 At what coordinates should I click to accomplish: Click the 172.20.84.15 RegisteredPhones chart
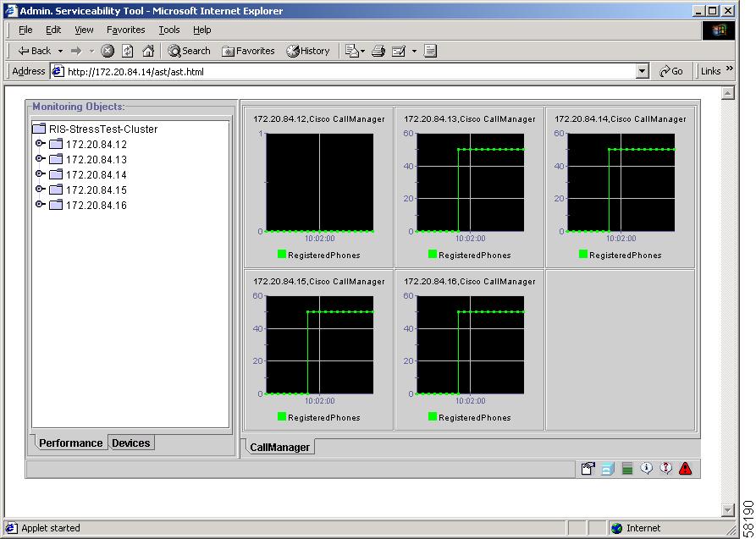[x=320, y=345]
